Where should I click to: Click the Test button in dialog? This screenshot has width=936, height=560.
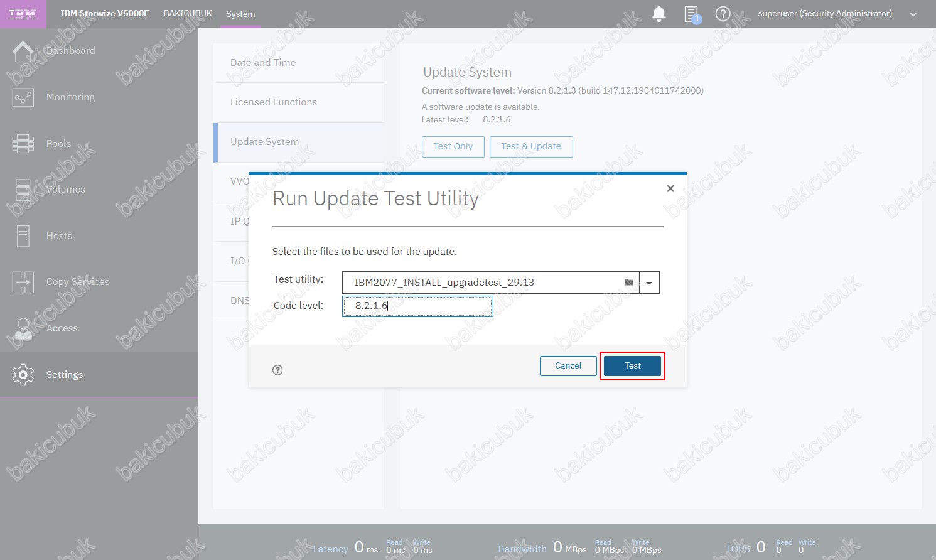click(x=632, y=366)
